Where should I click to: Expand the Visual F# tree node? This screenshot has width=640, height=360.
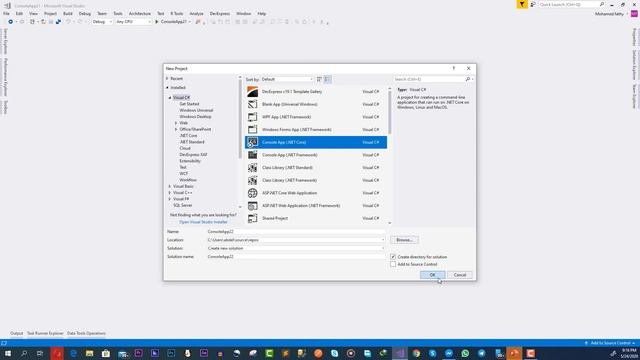(x=170, y=199)
